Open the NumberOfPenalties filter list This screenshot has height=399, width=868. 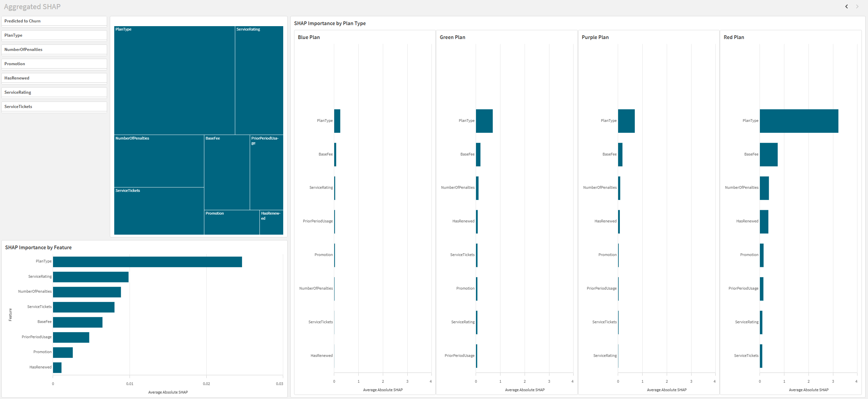[54, 49]
